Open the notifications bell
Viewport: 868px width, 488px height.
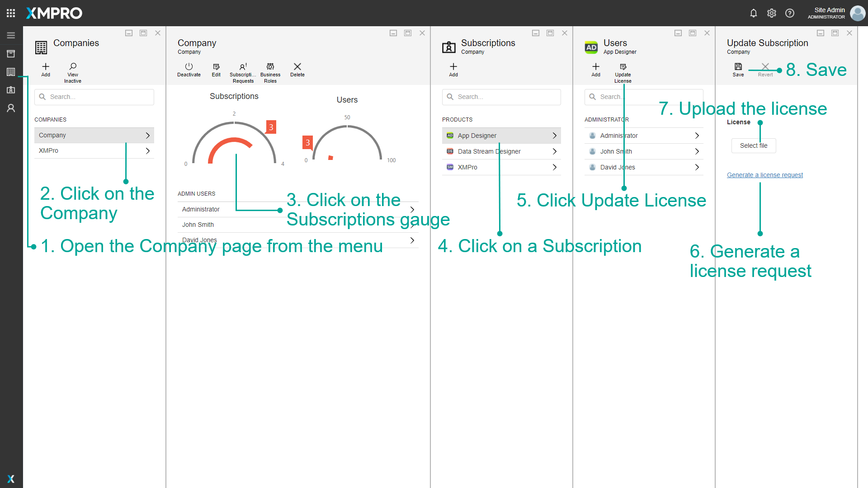pyautogui.click(x=754, y=13)
